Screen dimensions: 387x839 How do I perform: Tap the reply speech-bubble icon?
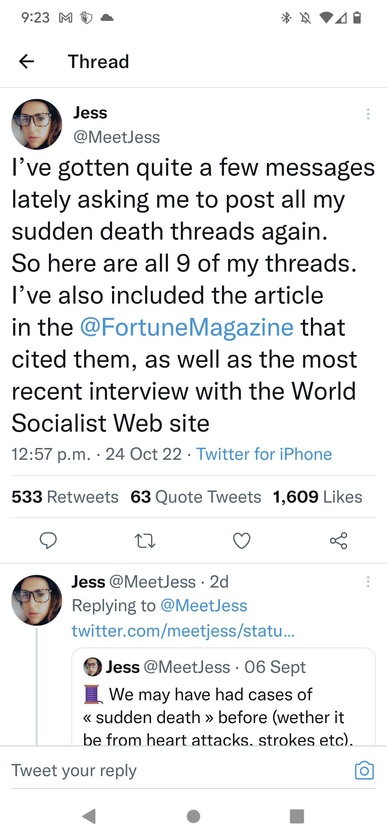click(x=49, y=541)
